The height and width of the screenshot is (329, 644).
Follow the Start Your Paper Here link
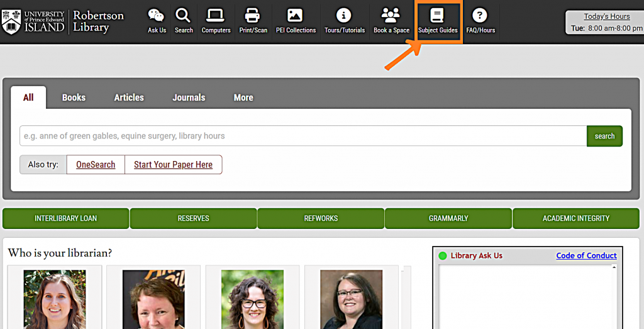tap(173, 165)
